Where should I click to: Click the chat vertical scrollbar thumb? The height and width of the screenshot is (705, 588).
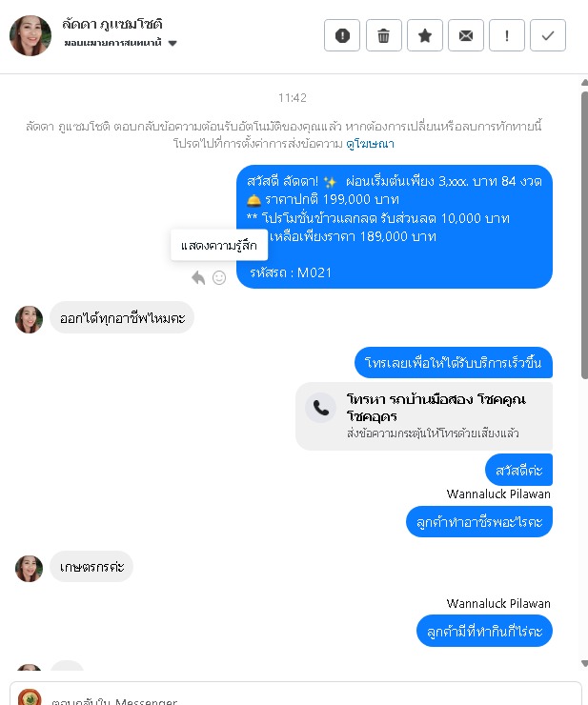(584, 235)
